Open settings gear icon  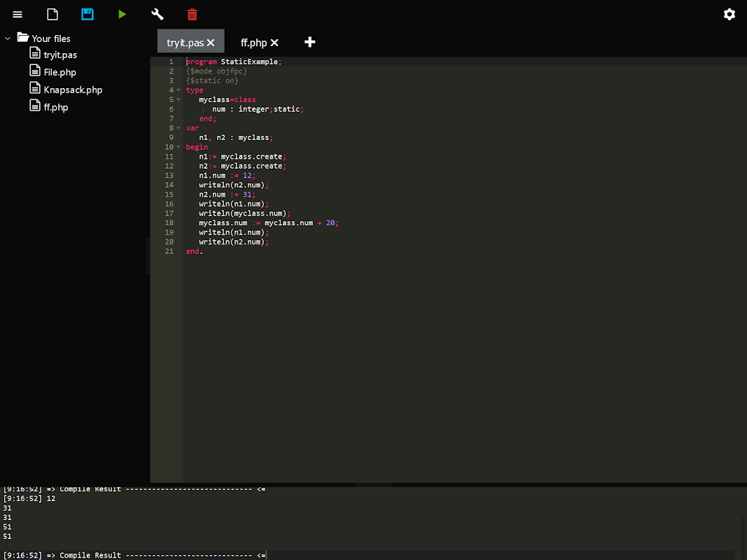tap(729, 15)
